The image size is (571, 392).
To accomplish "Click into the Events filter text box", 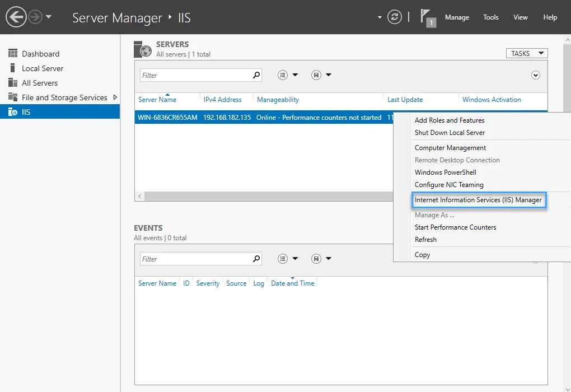I will tap(195, 259).
